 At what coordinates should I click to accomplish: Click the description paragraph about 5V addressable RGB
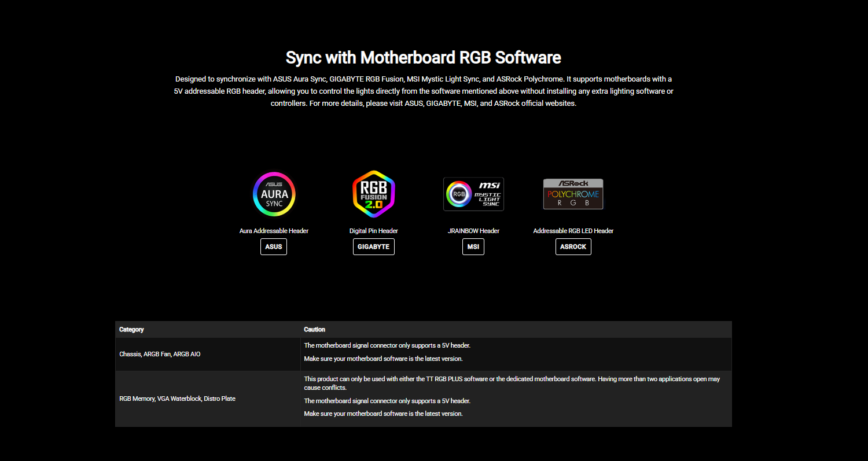click(423, 91)
